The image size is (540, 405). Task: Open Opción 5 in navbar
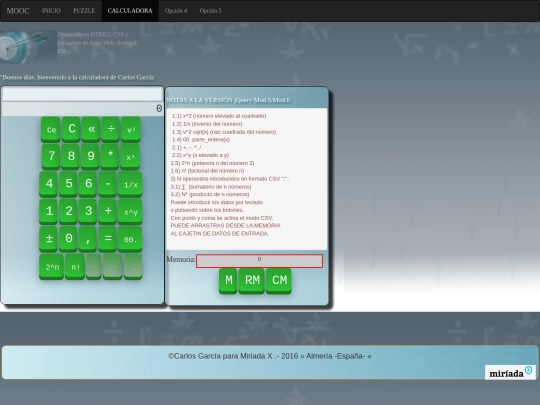pos(210,11)
